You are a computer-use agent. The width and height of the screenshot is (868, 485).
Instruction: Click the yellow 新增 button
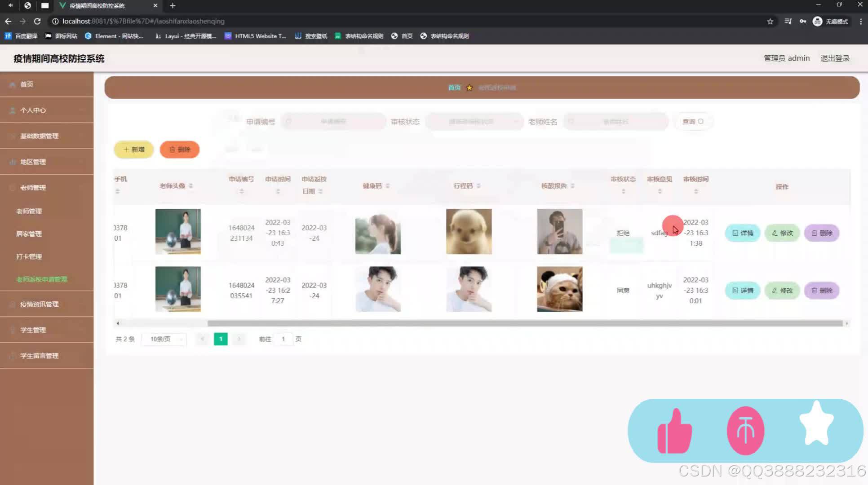point(134,150)
